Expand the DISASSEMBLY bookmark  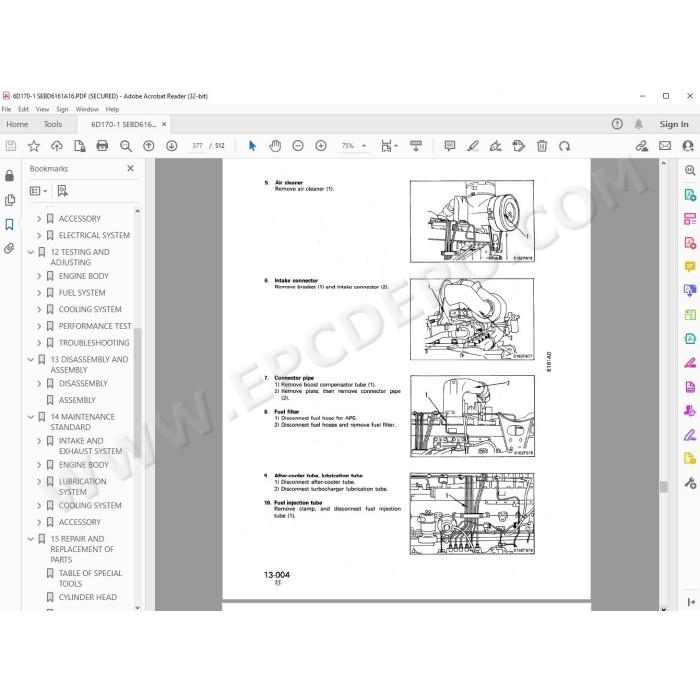click(39, 383)
